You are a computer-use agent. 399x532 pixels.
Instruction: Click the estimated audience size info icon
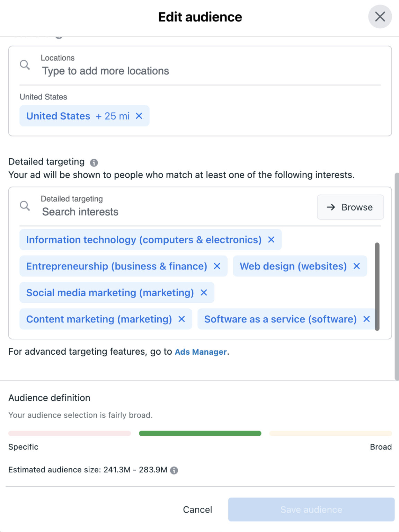click(x=175, y=470)
